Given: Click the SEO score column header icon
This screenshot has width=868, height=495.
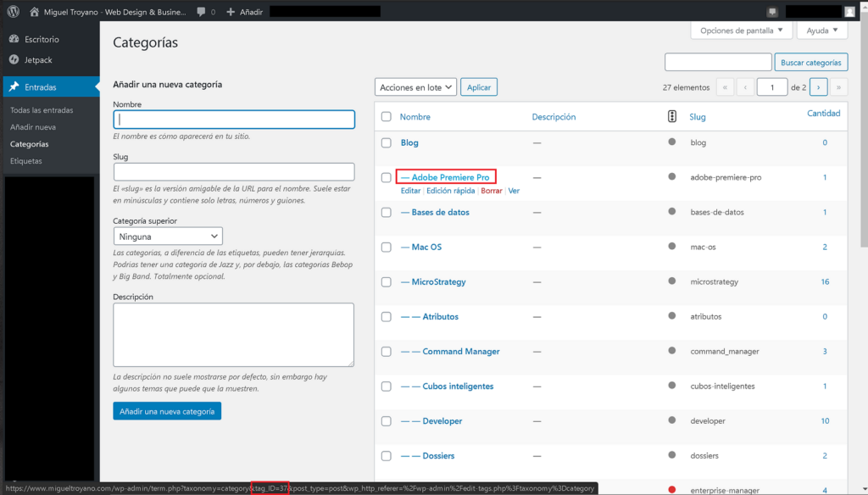Looking at the screenshot, I should (x=672, y=117).
